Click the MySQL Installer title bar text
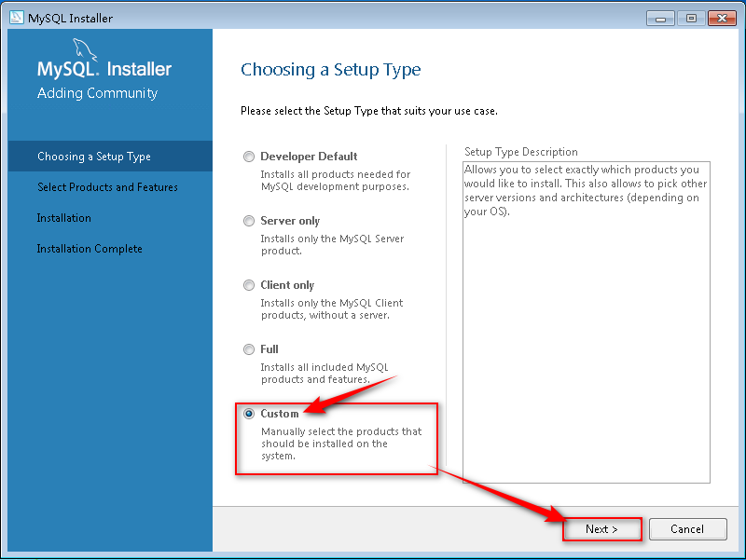 (x=71, y=18)
